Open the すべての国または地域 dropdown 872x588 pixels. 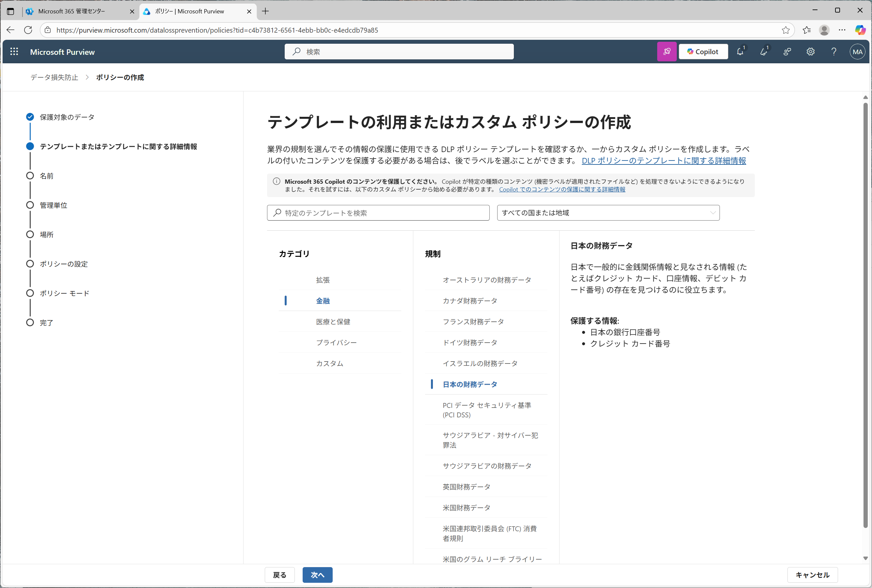tap(608, 213)
